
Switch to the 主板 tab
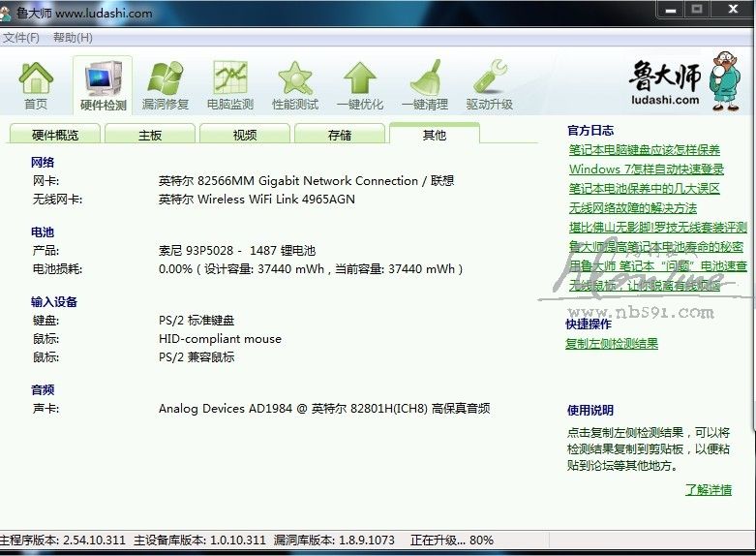tap(150, 136)
